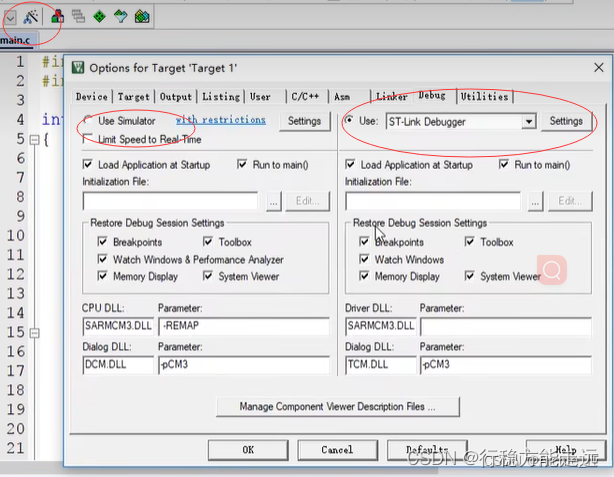
Task: Click the Help button
Action: (566, 450)
